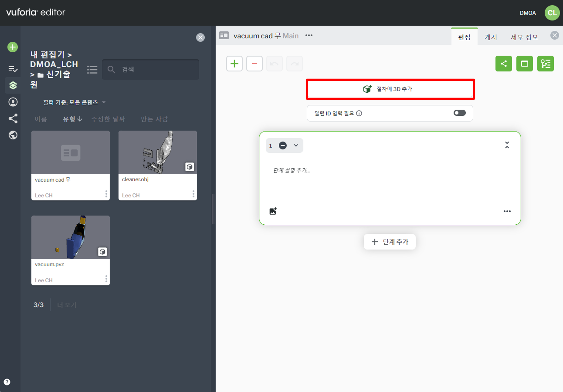
Task: Switch to the 게시 tab
Action: click(x=490, y=37)
